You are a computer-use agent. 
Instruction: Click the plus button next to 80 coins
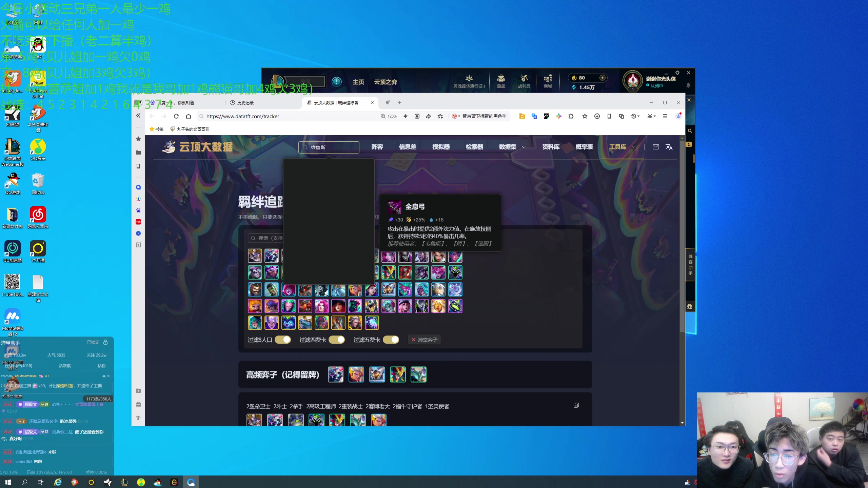coord(603,78)
